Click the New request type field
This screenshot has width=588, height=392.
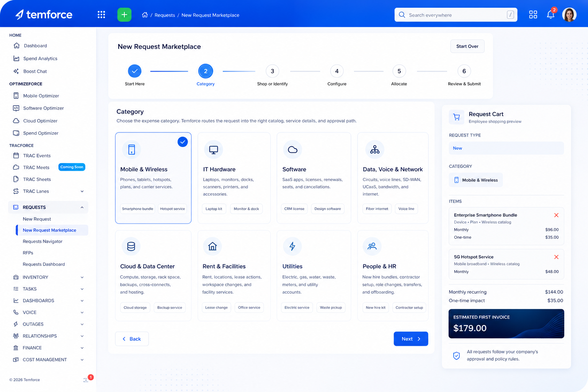click(x=506, y=148)
